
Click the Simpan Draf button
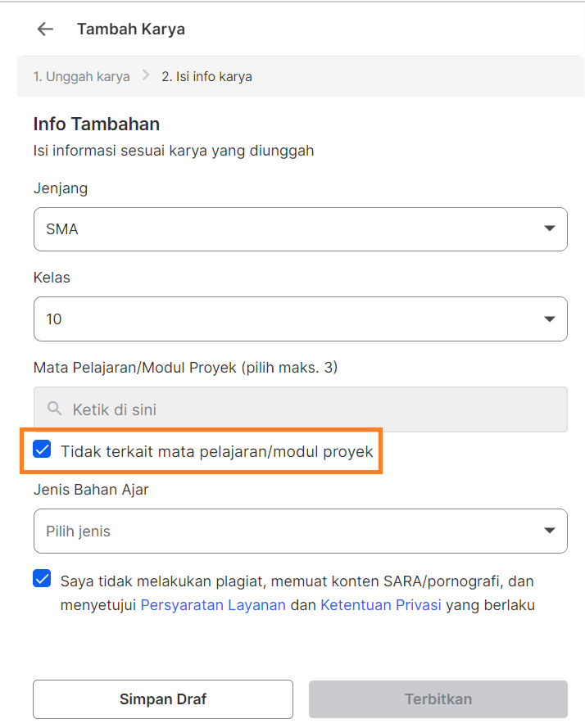(162, 699)
